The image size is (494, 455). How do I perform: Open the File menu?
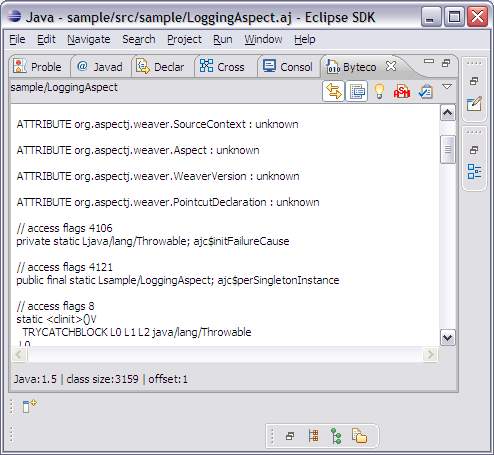17,39
